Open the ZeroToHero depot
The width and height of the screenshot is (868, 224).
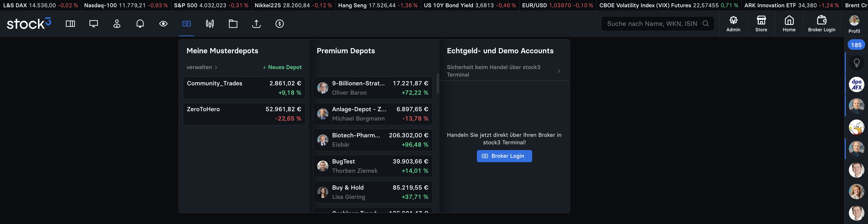tap(244, 114)
